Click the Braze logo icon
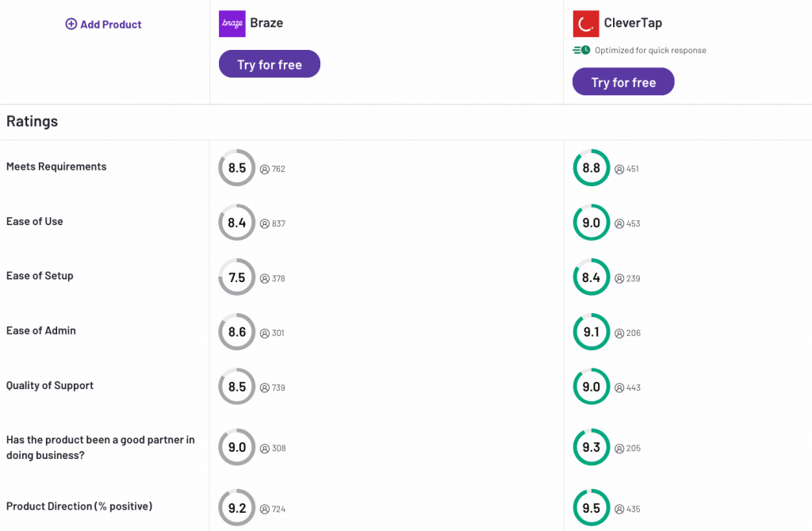Screen dimensions: 812x531 [x=232, y=24]
